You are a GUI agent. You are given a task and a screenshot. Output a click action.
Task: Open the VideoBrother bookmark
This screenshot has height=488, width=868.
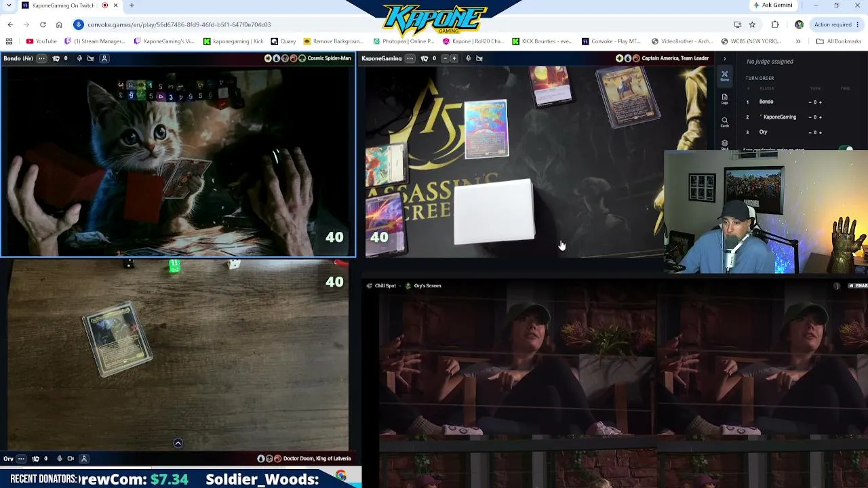point(682,41)
